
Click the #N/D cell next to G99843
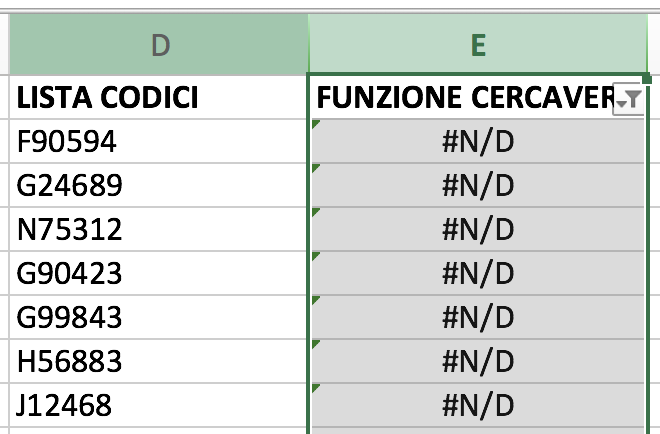tap(478, 317)
